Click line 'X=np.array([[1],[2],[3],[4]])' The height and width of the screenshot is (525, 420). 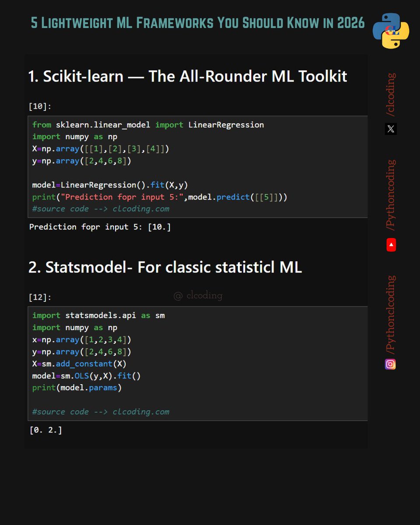click(101, 149)
